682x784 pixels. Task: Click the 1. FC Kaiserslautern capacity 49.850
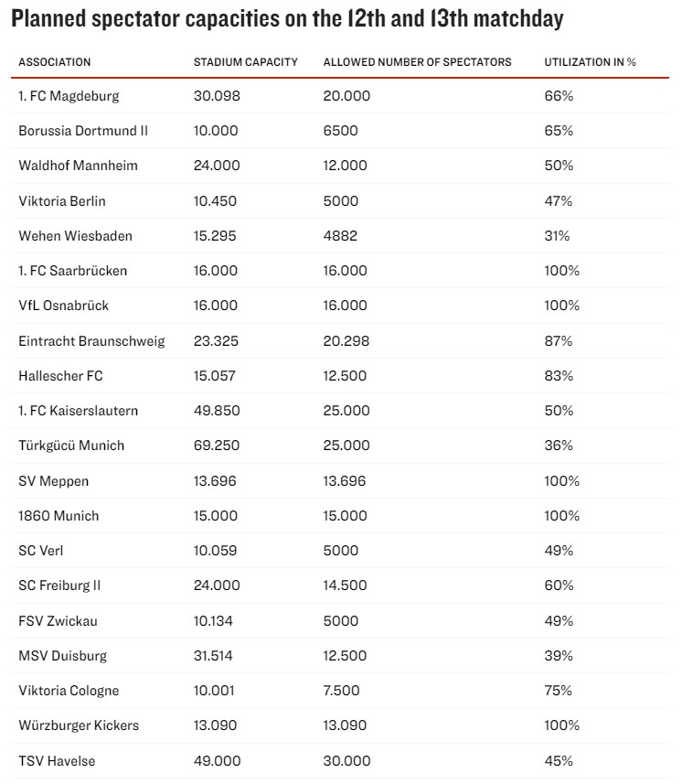coord(217,411)
